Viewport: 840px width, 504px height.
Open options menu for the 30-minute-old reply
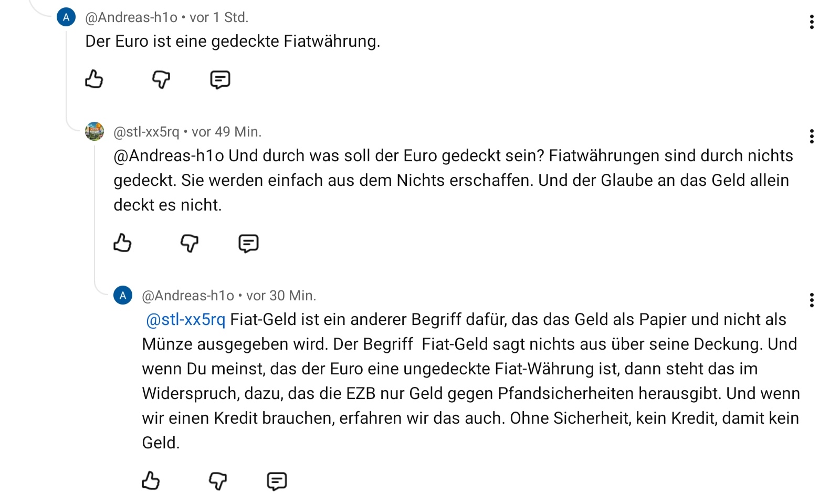point(812,300)
